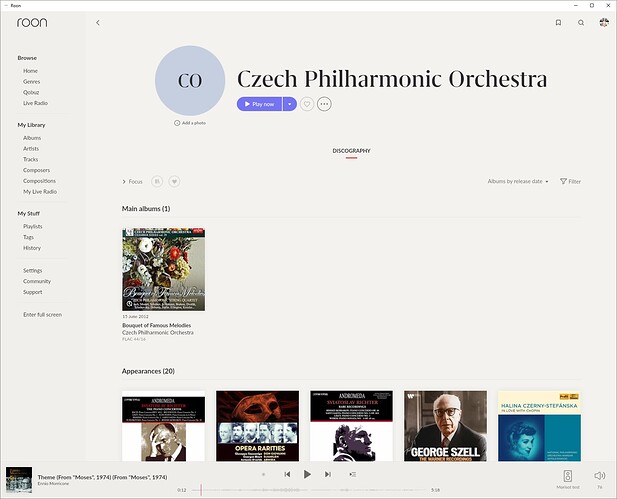Open History under My Stuff
Screen dimensions: 617x499
click(32, 248)
